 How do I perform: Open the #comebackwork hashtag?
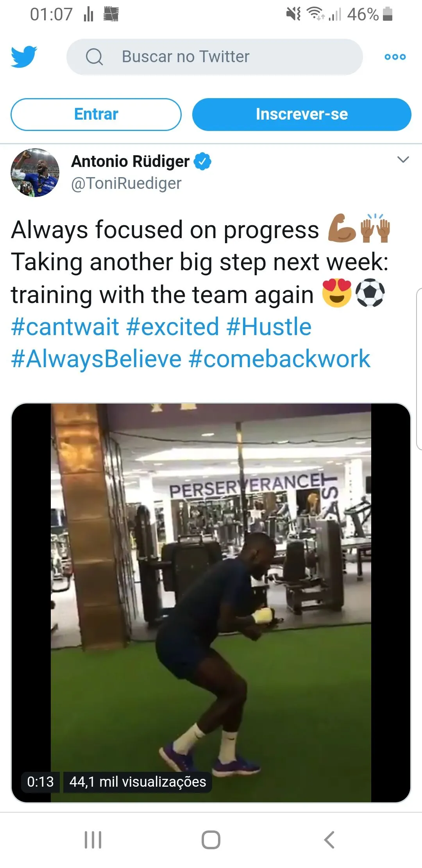tap(279, 359)
